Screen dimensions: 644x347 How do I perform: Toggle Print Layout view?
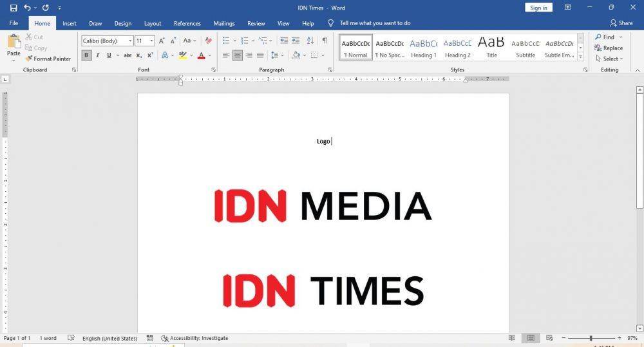tap(531, 338)
